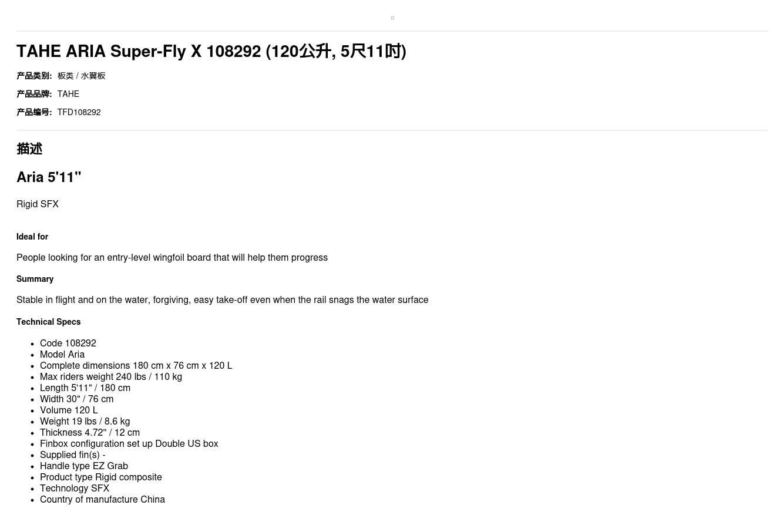
Task: Open the 板类 product category link
Action: (x=65, y=76)
